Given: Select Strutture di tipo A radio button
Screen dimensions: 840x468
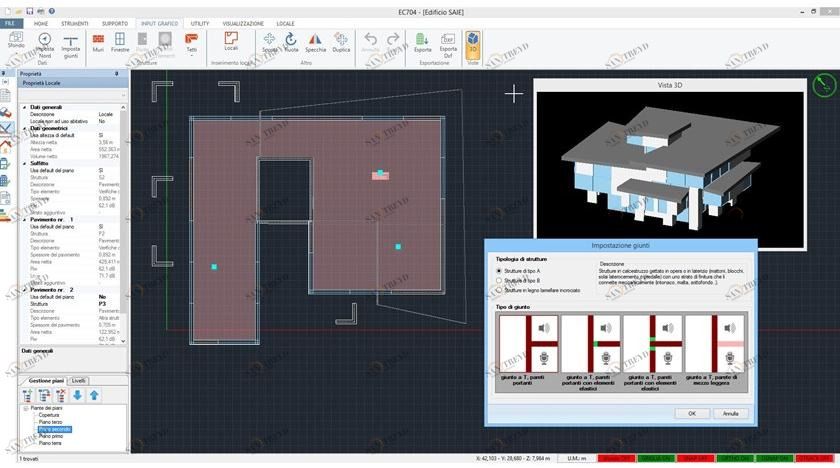Looking at the screenshot, I should point(499,271).
